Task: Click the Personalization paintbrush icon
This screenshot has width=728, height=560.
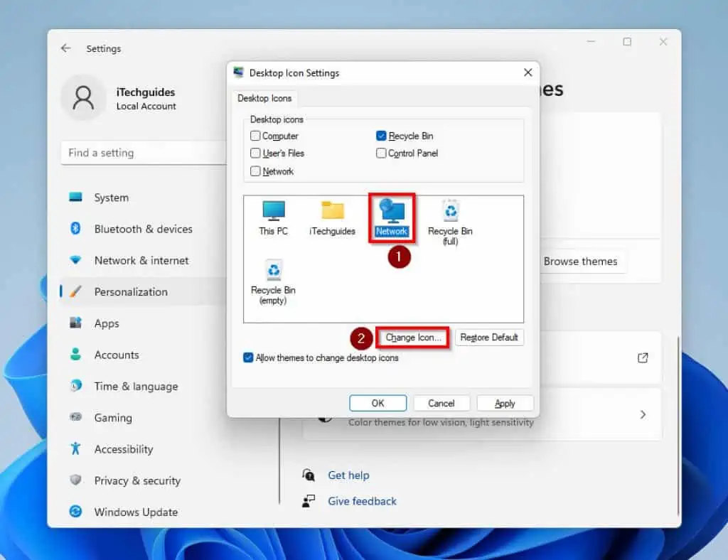Action: click(x=75, y=291)
